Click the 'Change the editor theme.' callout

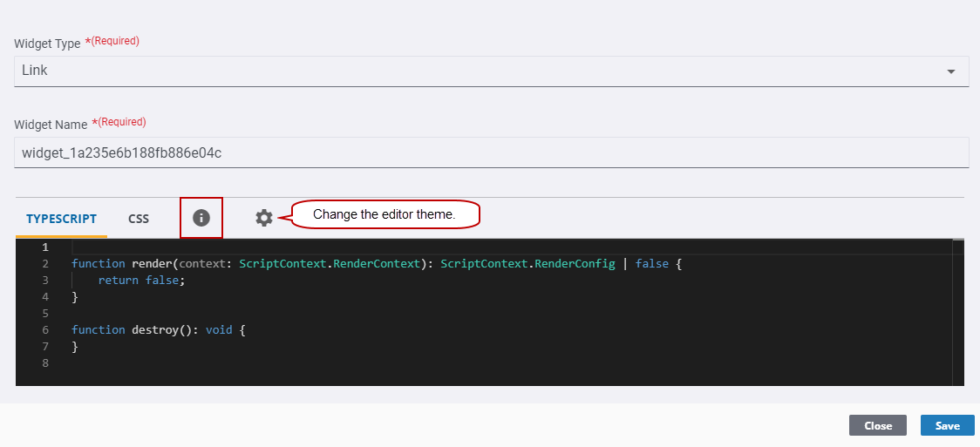coord(385,214)
